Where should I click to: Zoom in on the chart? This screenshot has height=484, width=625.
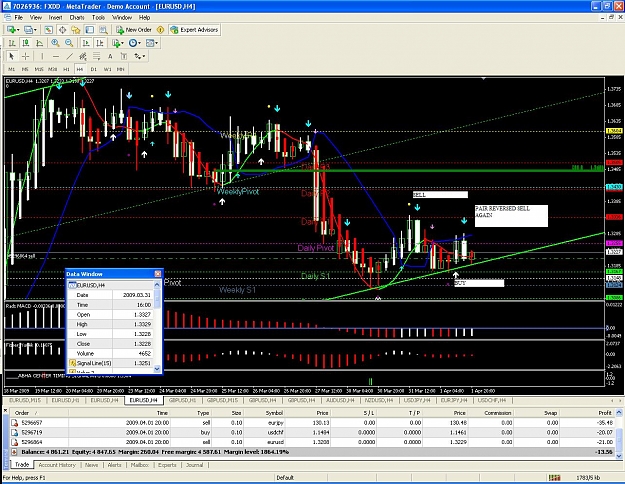tap(55, 43)
